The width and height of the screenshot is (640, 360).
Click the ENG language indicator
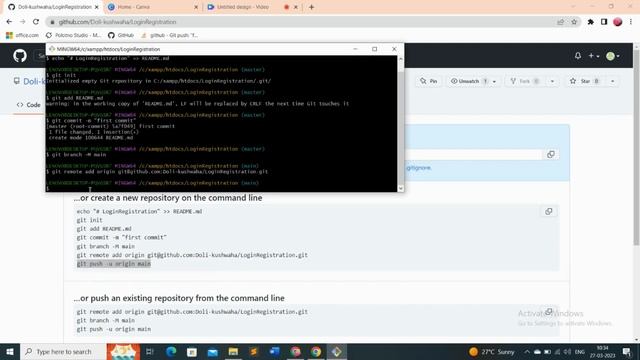580,351
